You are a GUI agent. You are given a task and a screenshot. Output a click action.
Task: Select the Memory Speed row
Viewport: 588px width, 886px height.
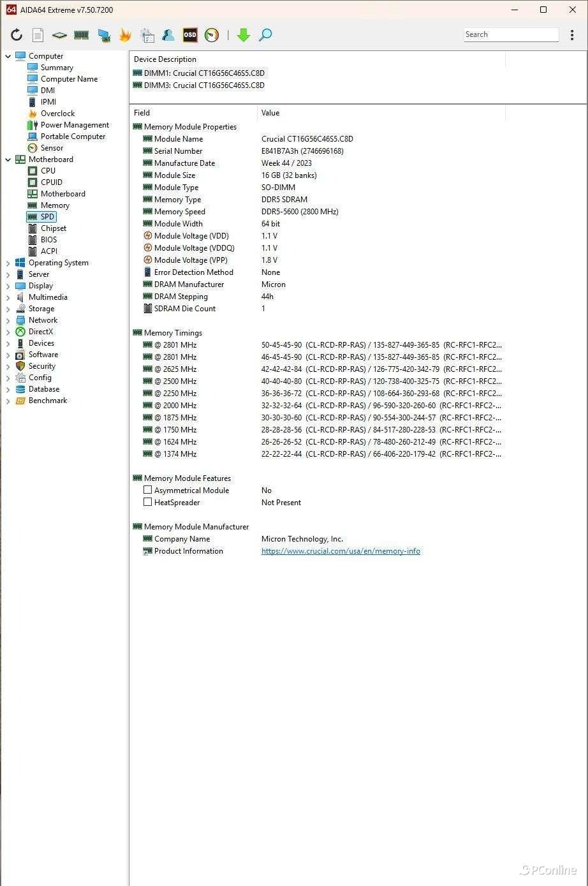pos(318,212)
